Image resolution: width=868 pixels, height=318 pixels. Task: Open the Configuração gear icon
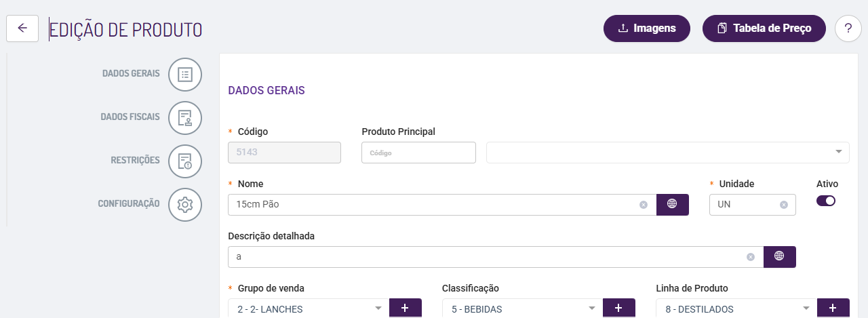pos(185,204)
